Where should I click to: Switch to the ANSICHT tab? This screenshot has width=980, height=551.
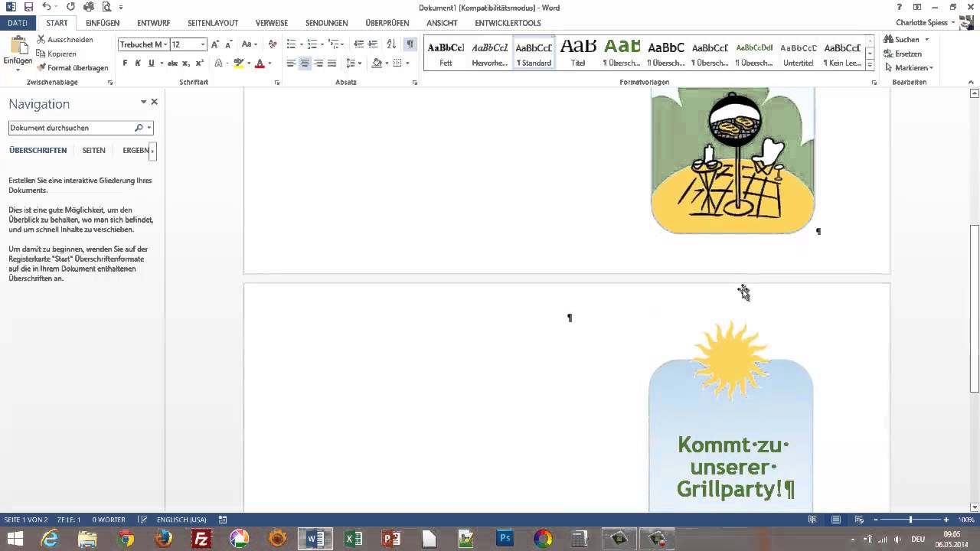(442, 23)
